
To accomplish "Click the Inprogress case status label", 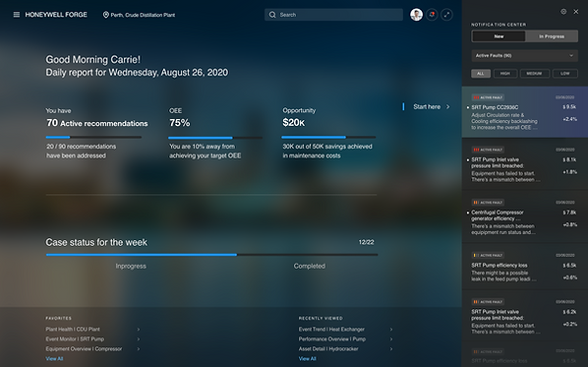I will (x=131, y=266).
